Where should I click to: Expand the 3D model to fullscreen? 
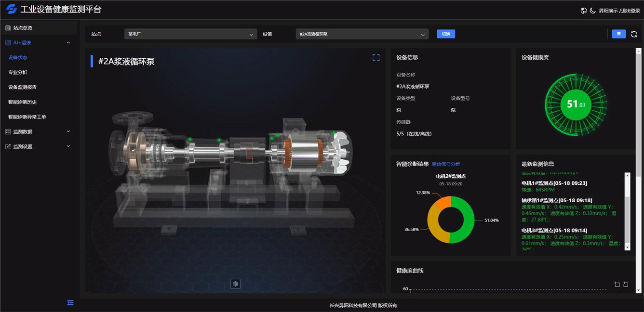[x=376, y=58]
